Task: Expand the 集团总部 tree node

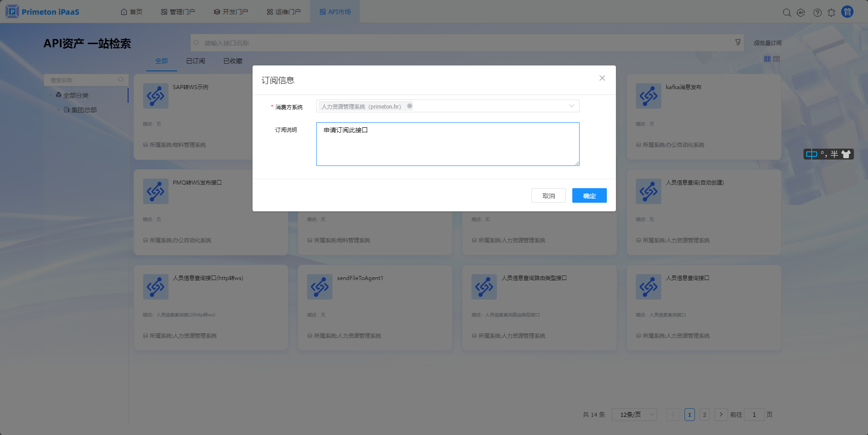Action: click(59, 110)
